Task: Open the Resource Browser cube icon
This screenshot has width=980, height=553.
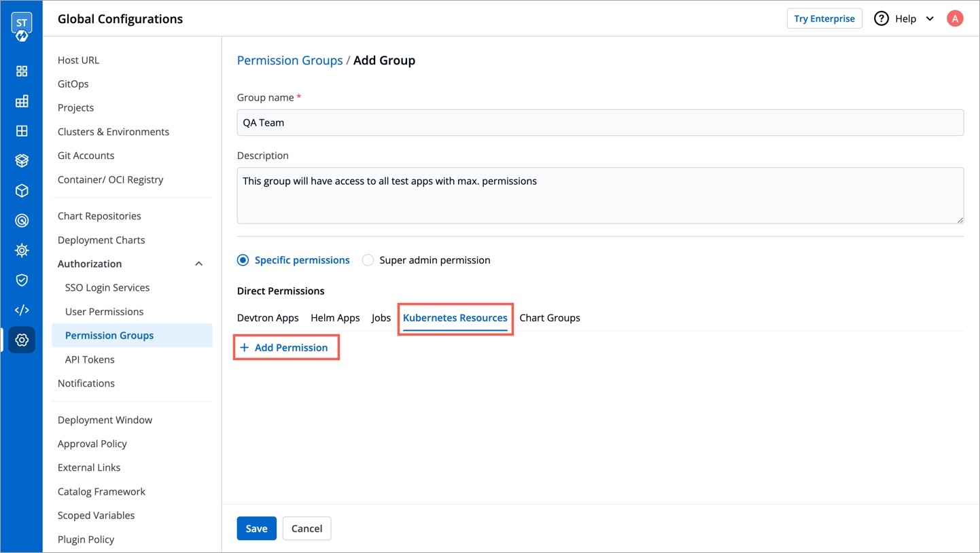Action: tap(22, 191)
